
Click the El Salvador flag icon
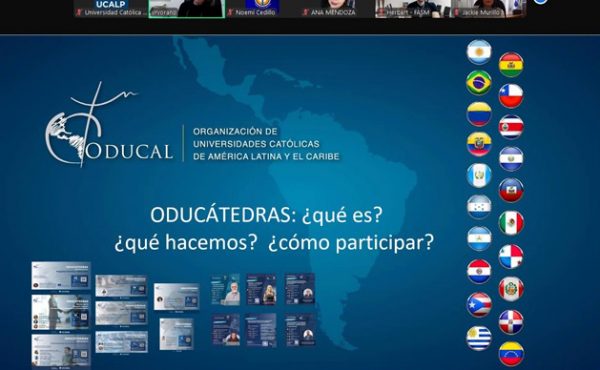511,159
